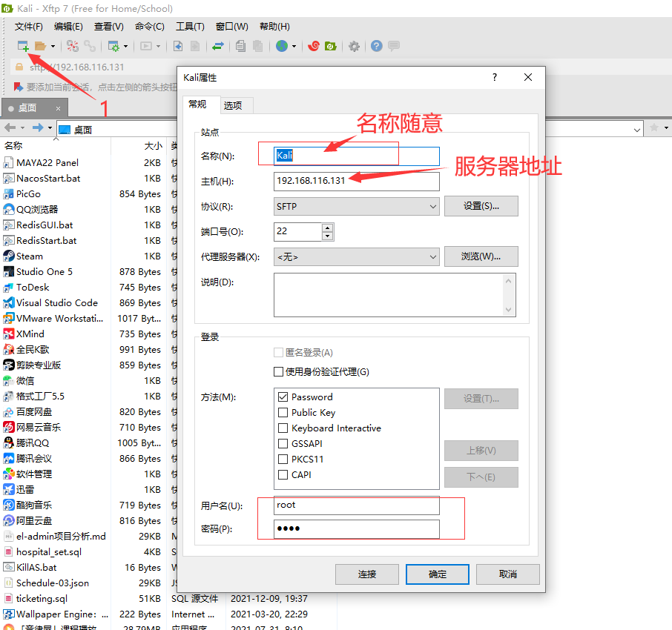Open the 命令(C) menu
The width and height of the screenshot is (672, 630).
[x=150, y=27]
